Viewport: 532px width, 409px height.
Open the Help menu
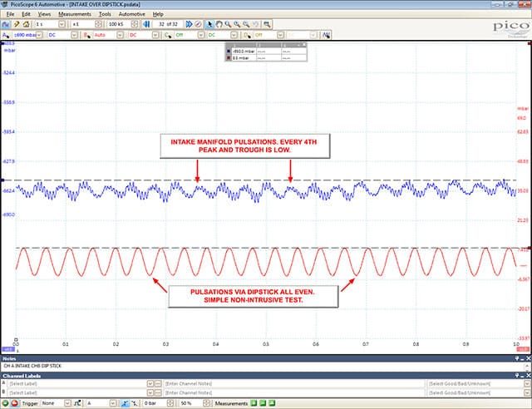click(158, 14)
